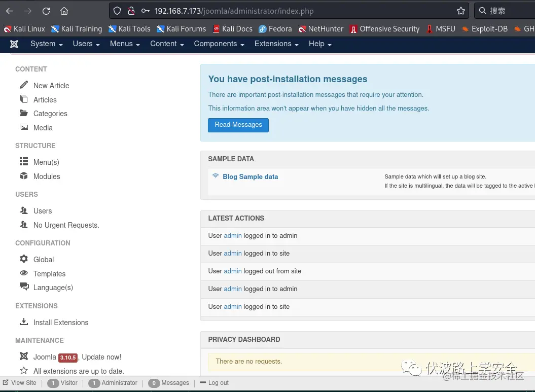Click the Global configuration link
The height and width of the screenshot is (392, 535).
(44, 260)
